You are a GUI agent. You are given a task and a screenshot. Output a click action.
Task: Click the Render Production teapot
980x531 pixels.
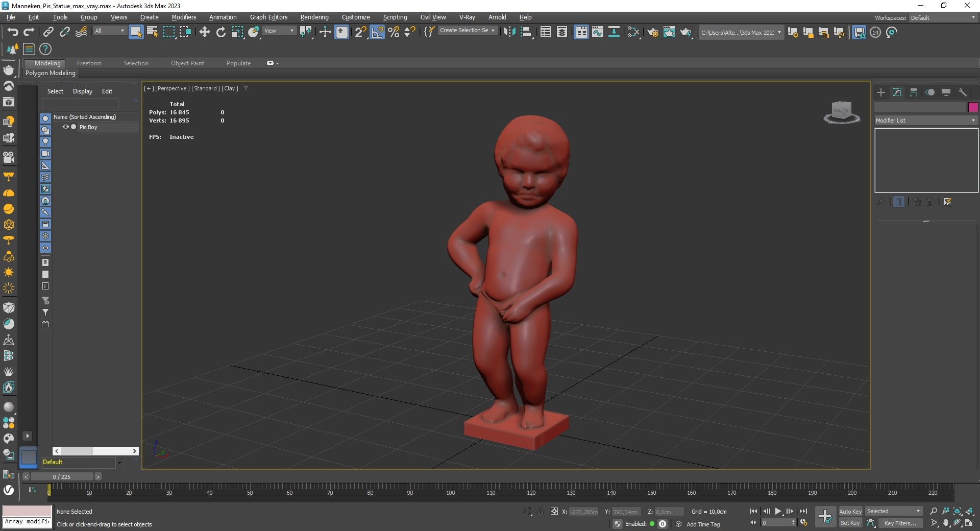[x=686, y=32]
